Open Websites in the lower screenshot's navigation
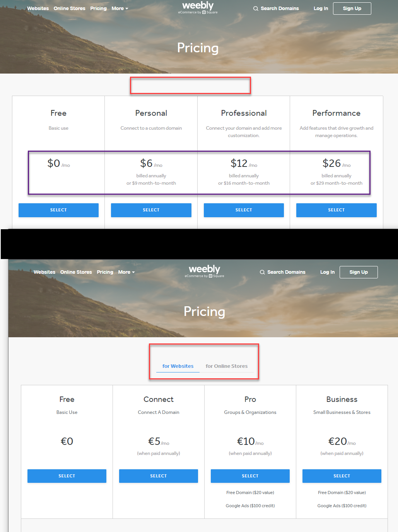Viewport: 398px width, 532px height. tap(44, 272)
